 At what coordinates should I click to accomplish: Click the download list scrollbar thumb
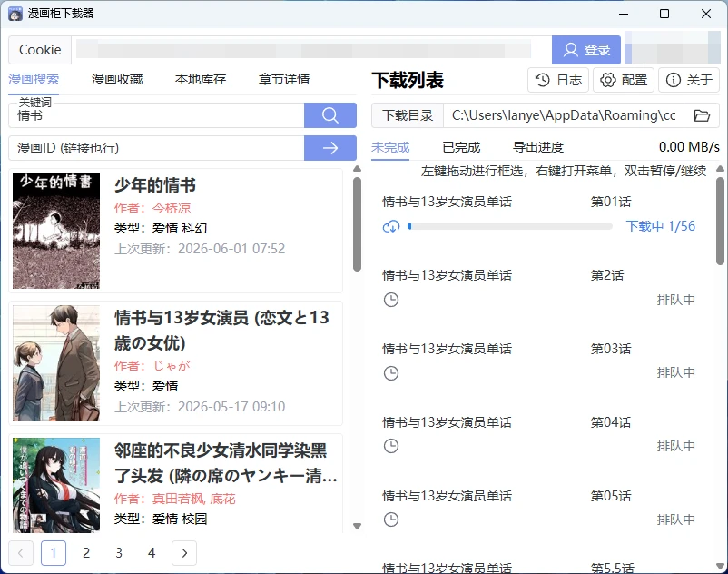[x=720, y=222]
